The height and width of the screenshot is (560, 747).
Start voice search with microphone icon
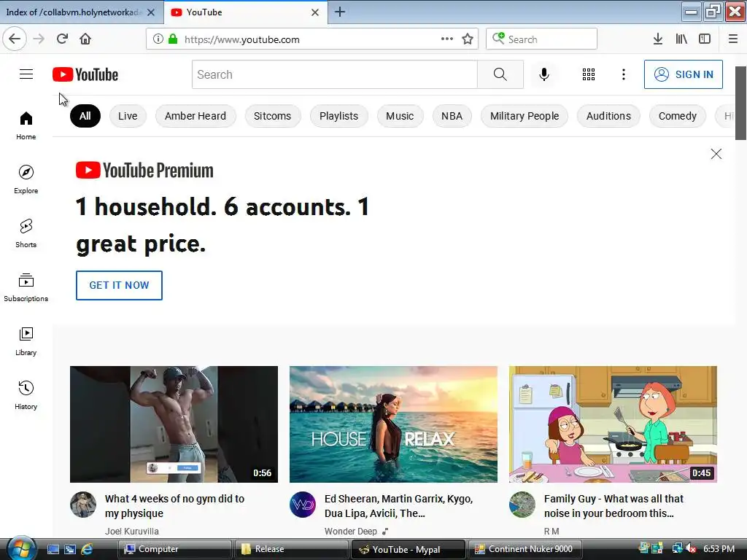(x=544, y=74)
